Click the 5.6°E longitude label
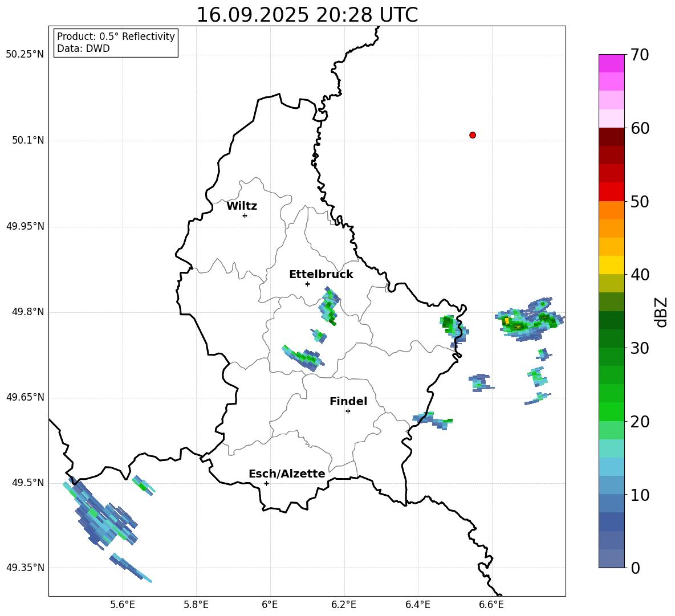This screenshot has width=675, height=616. click(123, 605)
